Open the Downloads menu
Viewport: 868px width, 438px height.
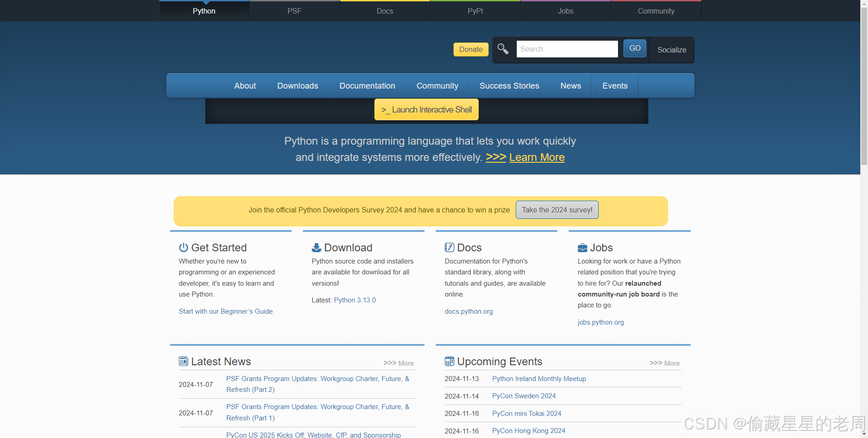(x=297, y=85)
